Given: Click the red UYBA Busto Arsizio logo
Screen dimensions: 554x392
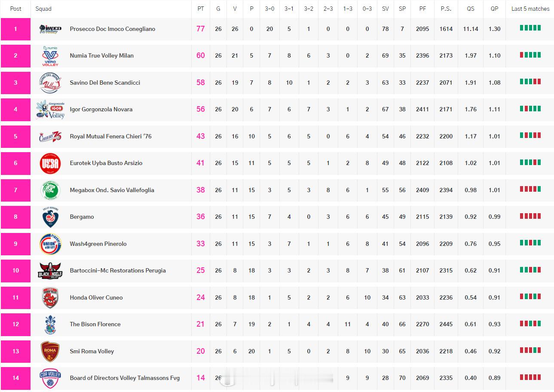Looking at the screenshot, I should point(50,163).
